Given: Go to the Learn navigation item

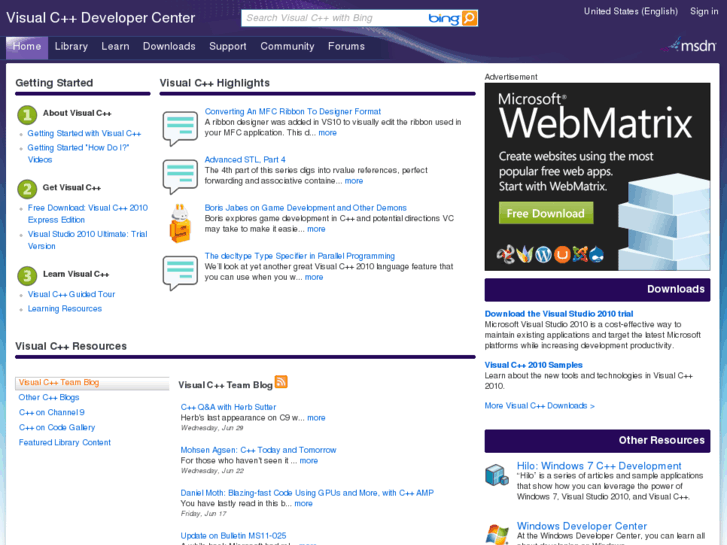Looking at the screenshot, I should pos(115,46).
